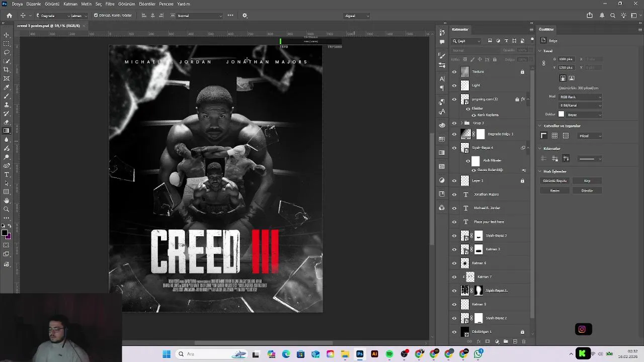
Task: Filter layers by pixel layer icon
Action: point(491,41)
